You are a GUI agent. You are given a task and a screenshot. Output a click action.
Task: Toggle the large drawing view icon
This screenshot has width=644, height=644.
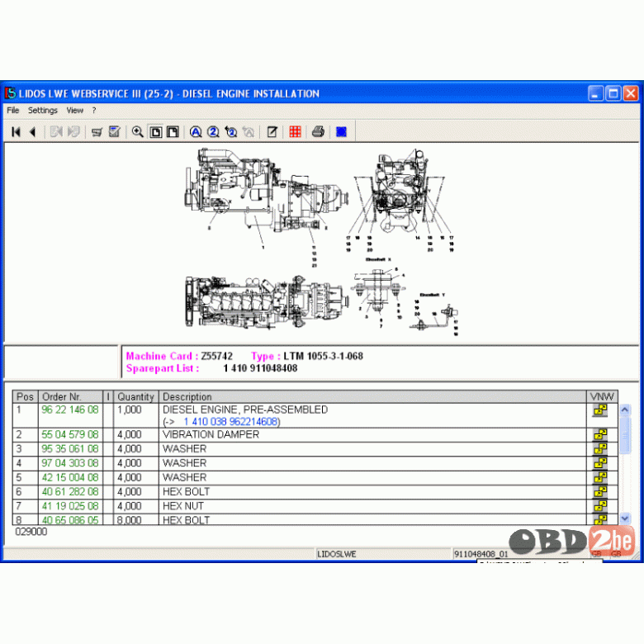click(x=173, y=132)
